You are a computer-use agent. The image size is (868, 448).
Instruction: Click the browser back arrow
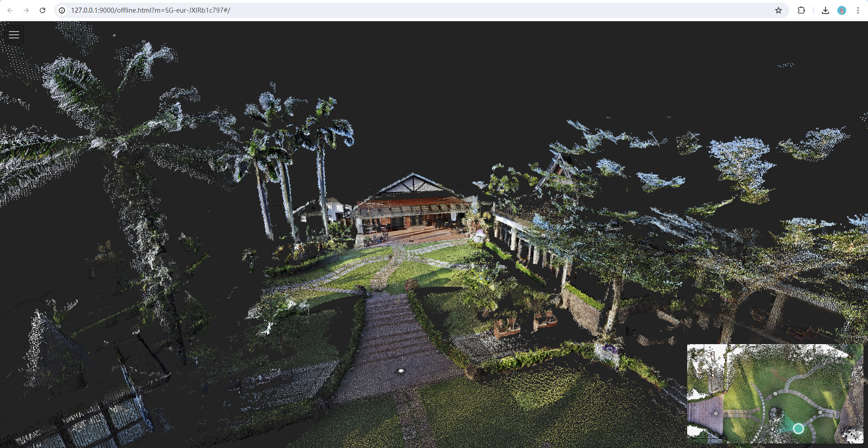pyautogui.click(x=10, y=10)
